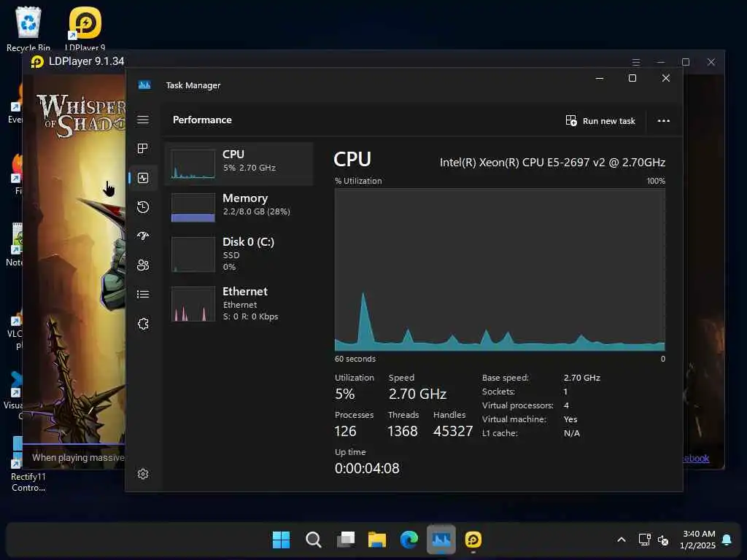747x560 pixels.
Task: Open Services page icon in sidebar
Action: point(143,324)
